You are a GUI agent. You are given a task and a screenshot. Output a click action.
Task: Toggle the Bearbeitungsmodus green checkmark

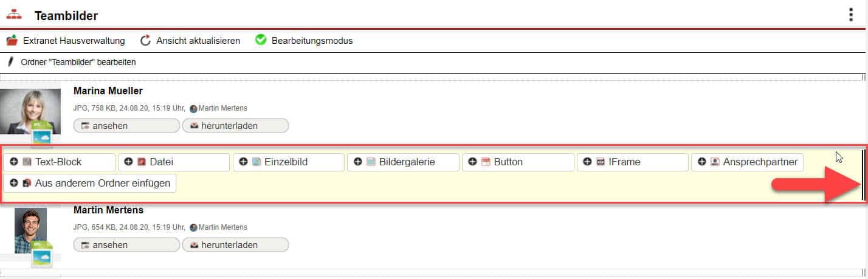click(261, 40)
